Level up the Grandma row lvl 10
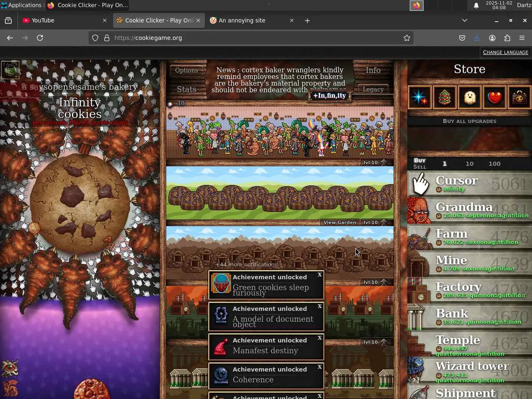The width and height of the screenshot is (532, 399). point(375,163)
